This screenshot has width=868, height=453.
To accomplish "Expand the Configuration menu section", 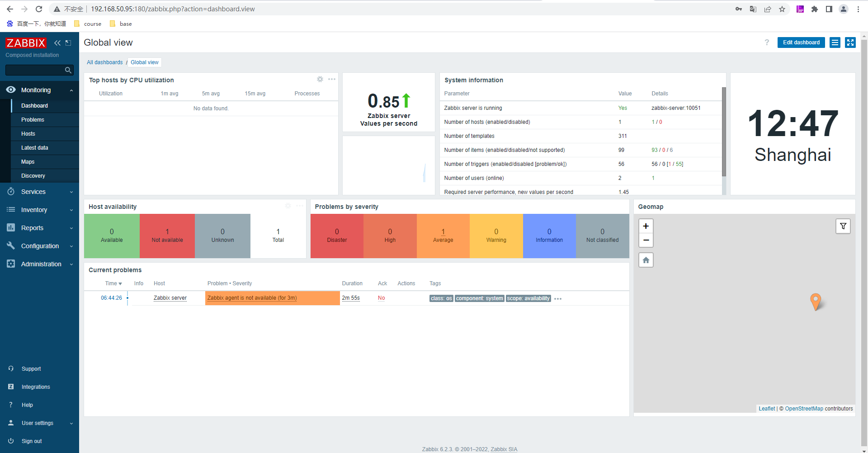I will (x=39, y=246).
